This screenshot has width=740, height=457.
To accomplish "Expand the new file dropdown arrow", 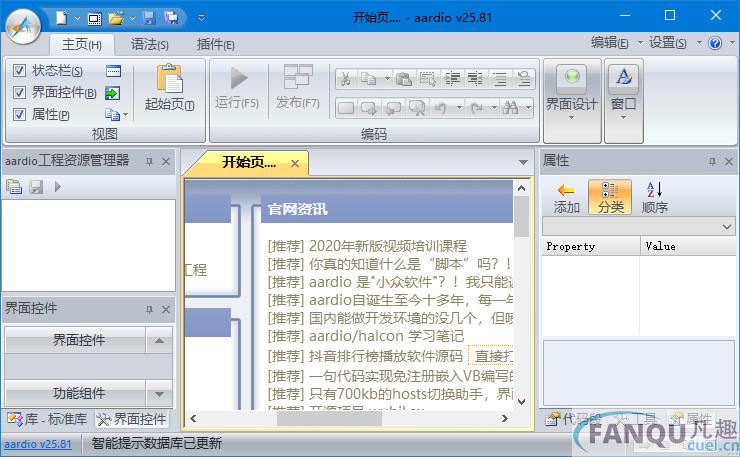I will tap(77, 18).
